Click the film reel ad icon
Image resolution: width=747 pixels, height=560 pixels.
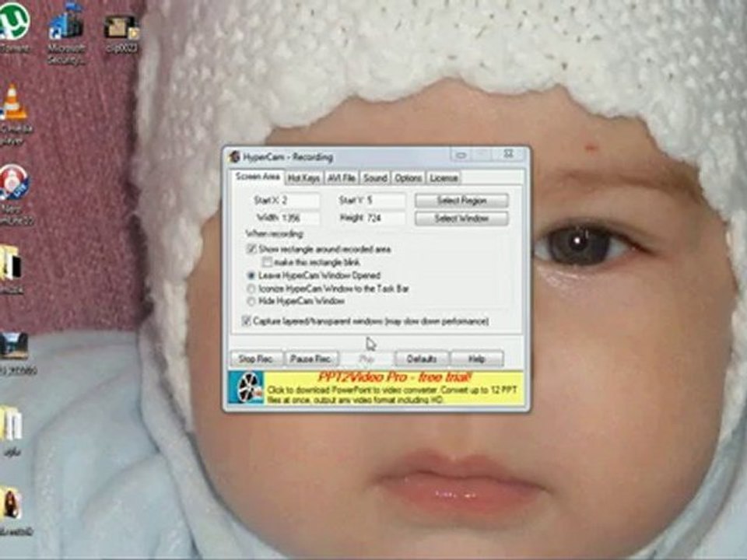(246, 387)
